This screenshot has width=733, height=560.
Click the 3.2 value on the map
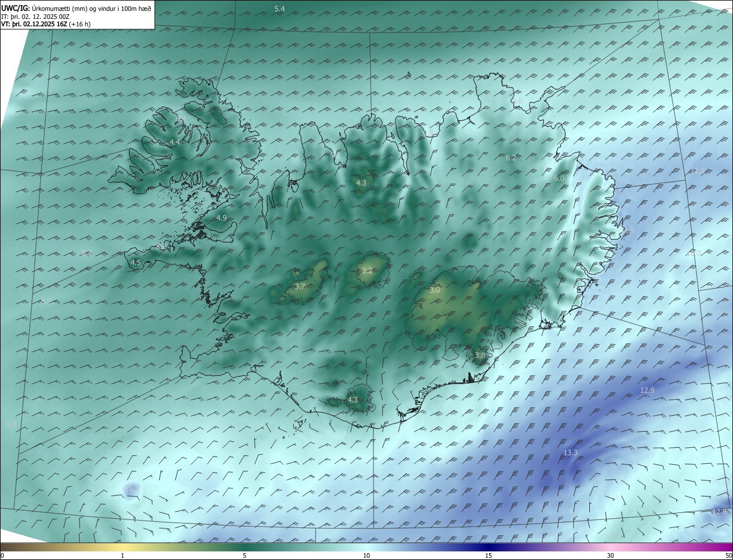click(x=367, y=270)
